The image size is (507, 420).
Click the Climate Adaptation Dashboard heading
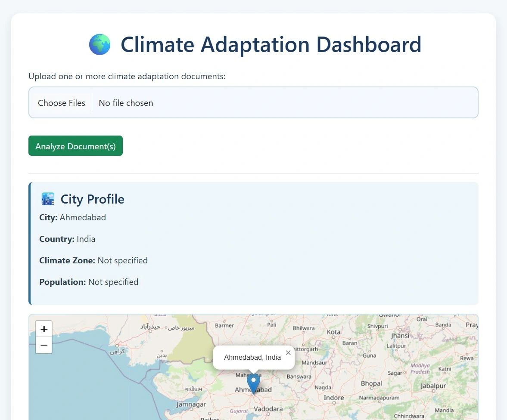click(x=271, y=45)
